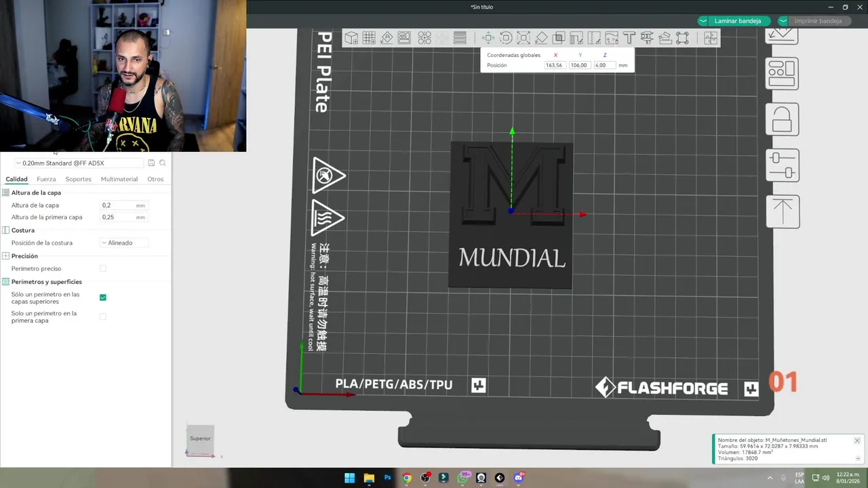This screenshot has width=868, height=488.
Task: Open the variable layer height icon
Action: point(460,38)
